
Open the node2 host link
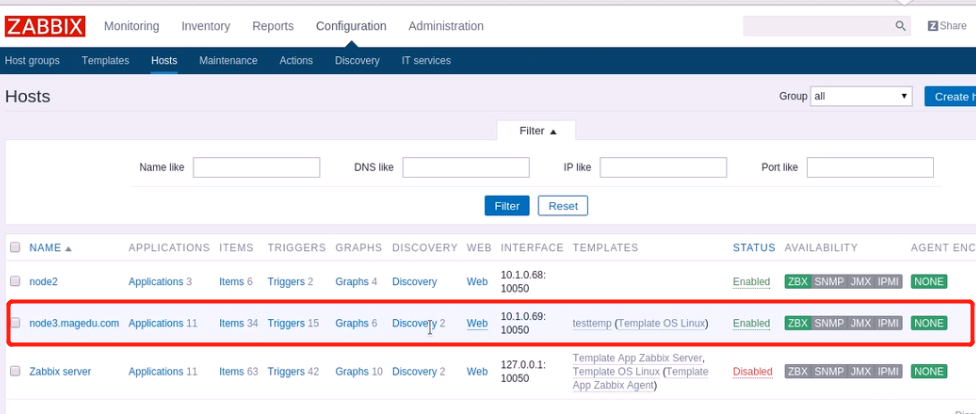(44, 281)
